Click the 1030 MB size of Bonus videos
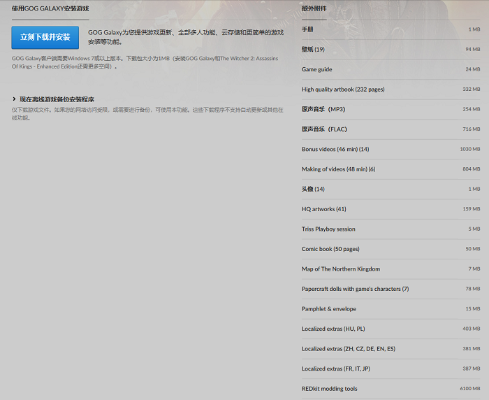 pyautogui.click(x=470, y=149)
